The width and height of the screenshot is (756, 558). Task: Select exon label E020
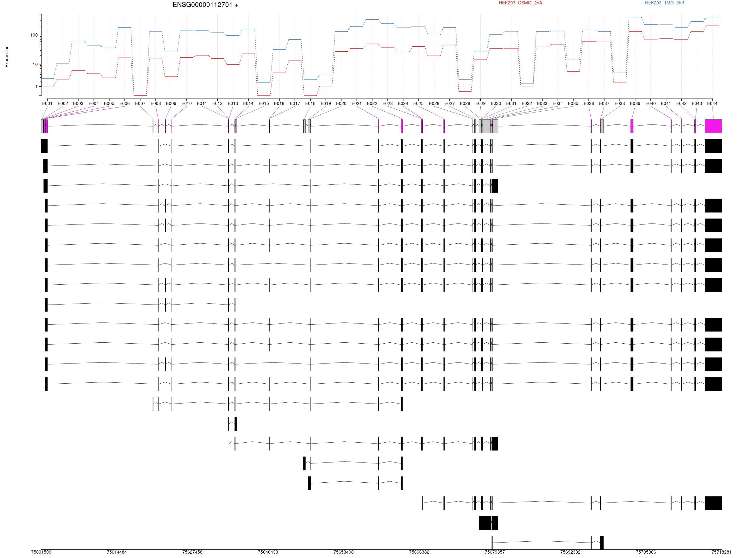(x=341, y=104)
